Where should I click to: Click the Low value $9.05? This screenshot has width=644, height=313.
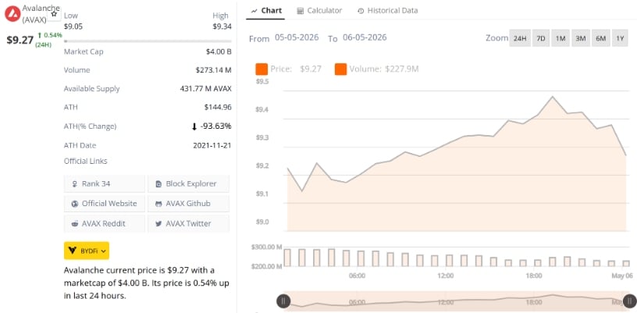73,27
